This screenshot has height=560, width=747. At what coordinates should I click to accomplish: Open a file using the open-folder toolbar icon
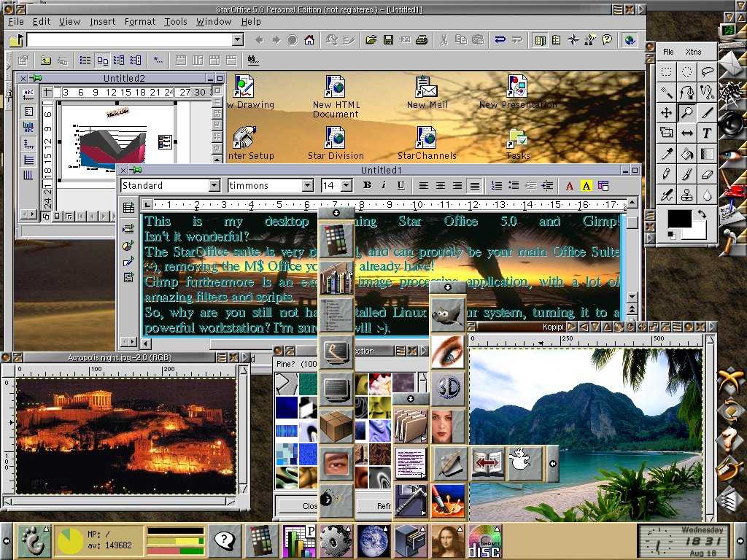point(371,40)
